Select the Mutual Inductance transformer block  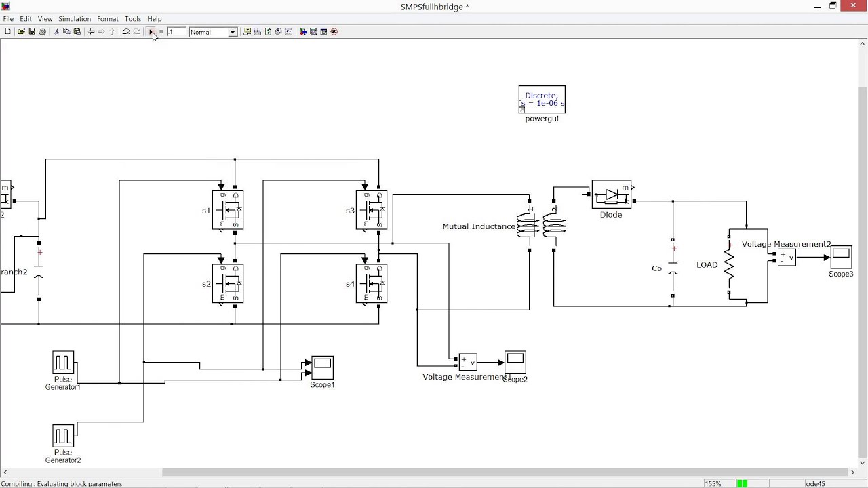point(541,226)
